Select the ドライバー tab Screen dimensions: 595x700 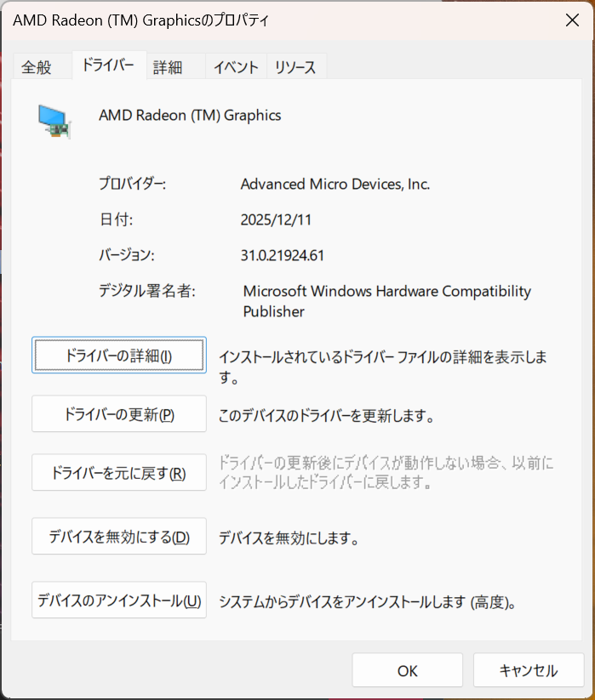click(x=108, y=65)
